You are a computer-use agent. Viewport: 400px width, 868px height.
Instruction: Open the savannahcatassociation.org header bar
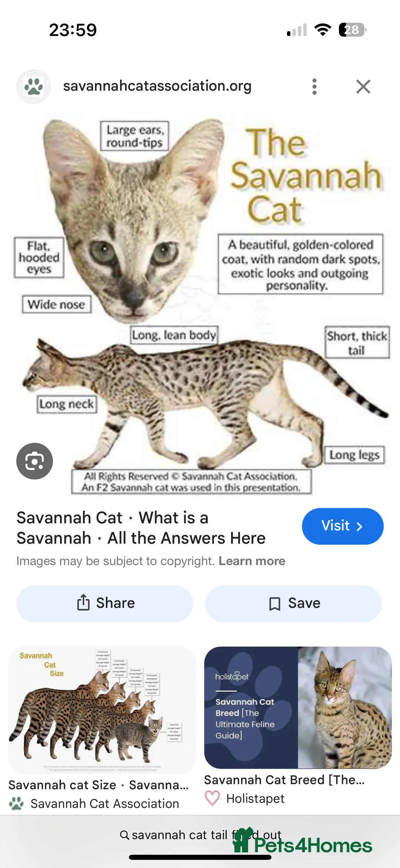coord(157,86)
